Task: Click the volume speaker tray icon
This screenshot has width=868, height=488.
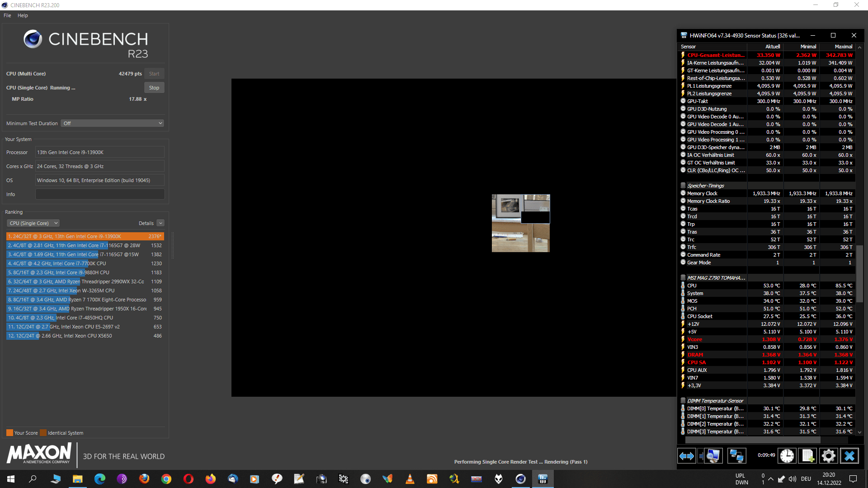Action: [x=792, y=479]
